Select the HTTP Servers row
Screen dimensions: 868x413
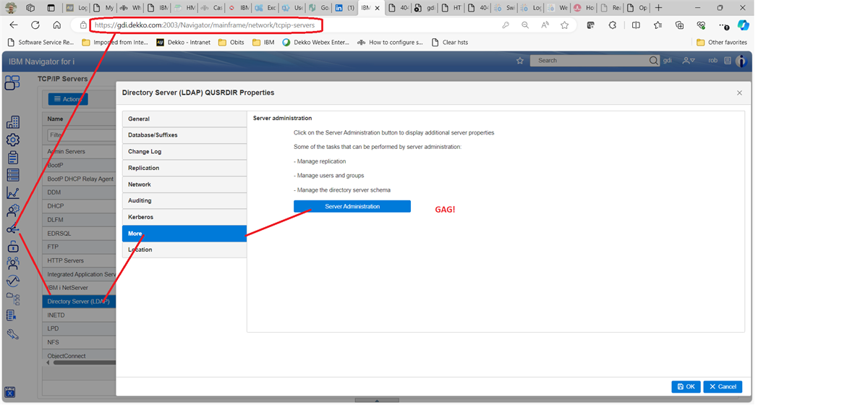pos(79,260)
